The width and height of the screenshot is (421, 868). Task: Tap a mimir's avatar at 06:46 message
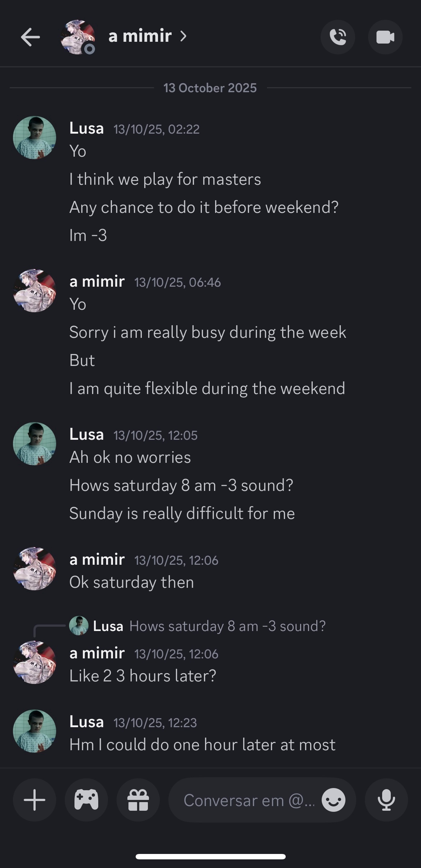click(35, 291)
